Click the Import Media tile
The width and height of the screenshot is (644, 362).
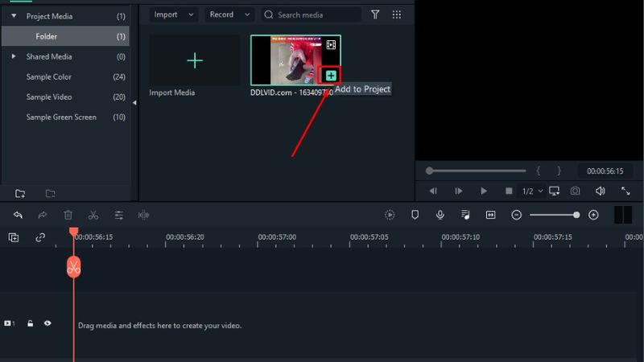(x=195, y=60)
